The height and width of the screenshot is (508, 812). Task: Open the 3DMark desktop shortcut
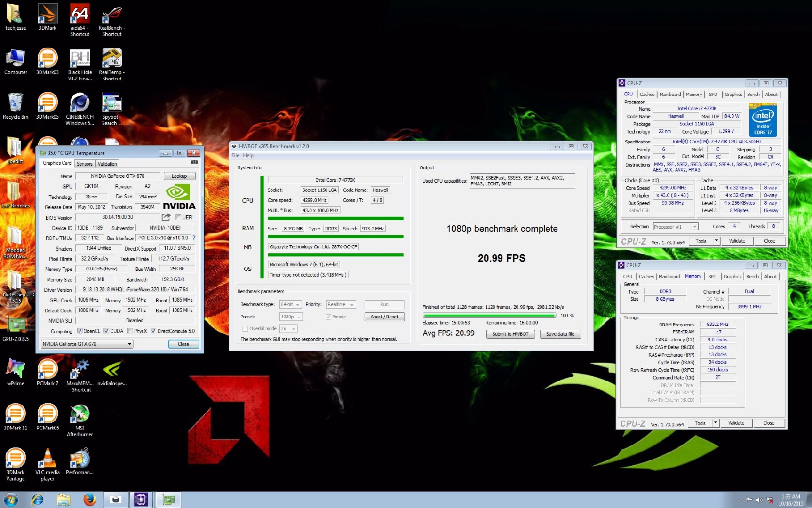[48, 17]
